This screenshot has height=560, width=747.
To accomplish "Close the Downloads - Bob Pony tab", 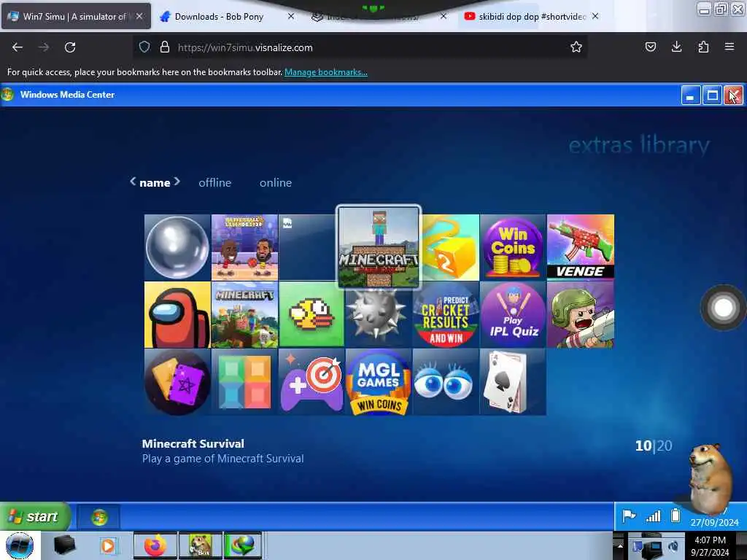I will coord(291,16).
